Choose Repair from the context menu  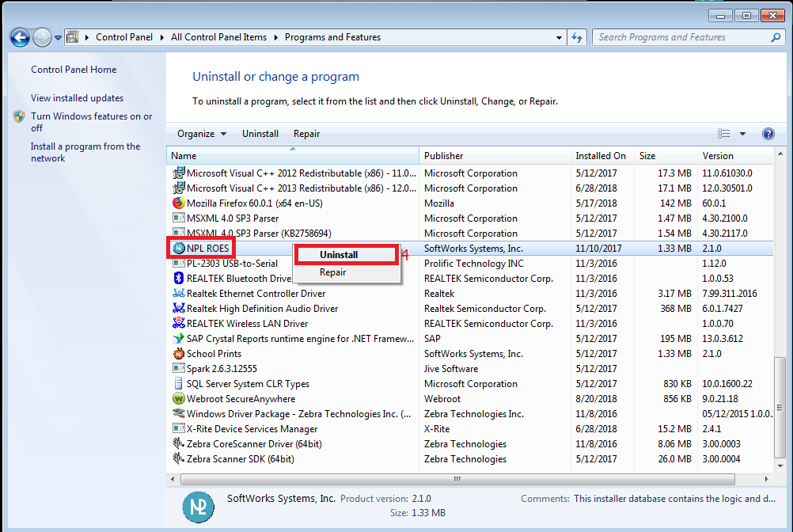[x=332, y=272]
